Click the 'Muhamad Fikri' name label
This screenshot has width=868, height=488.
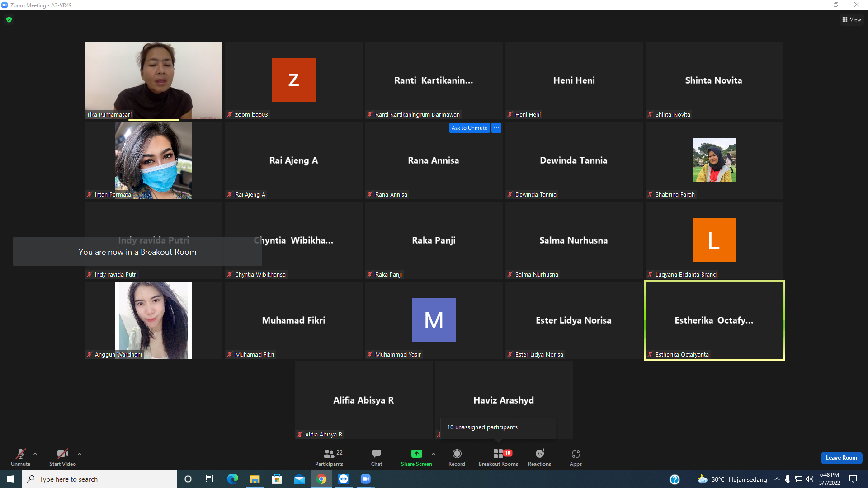(255, 354)
